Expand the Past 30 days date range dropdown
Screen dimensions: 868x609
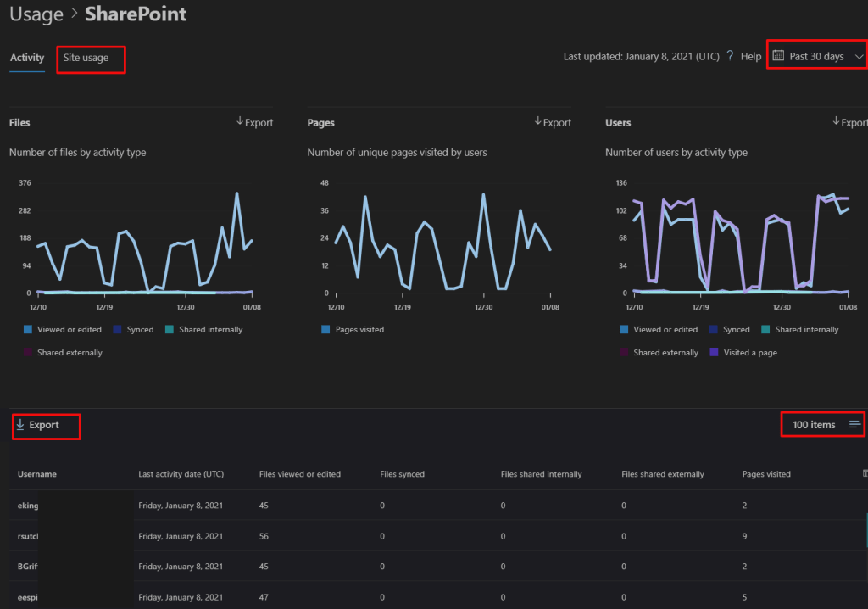(816, 56)
